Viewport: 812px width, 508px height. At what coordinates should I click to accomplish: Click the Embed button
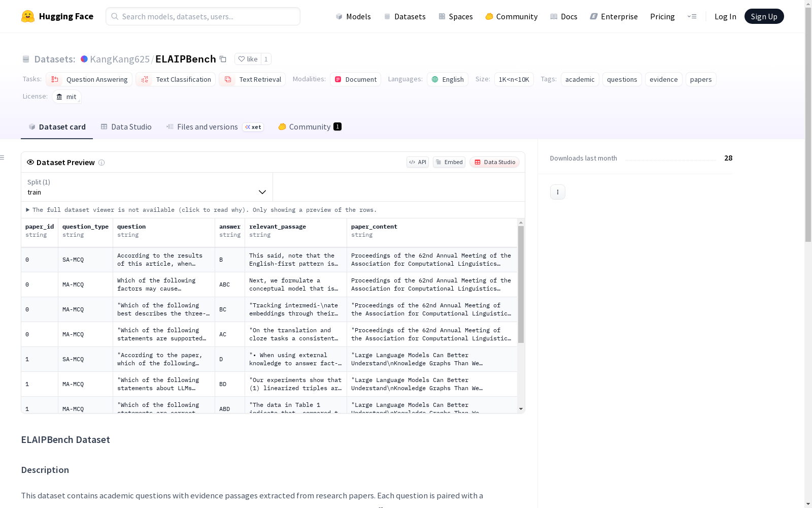(449, 162)
